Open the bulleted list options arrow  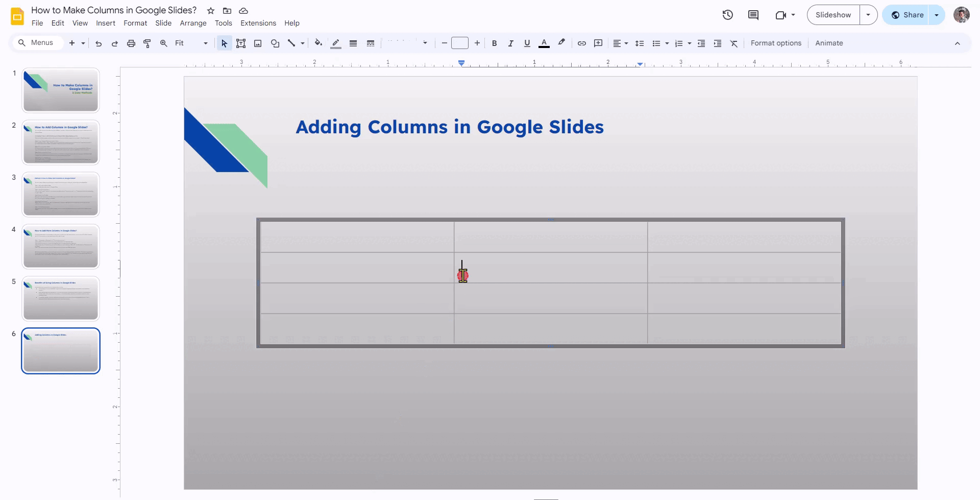(667, 43)
